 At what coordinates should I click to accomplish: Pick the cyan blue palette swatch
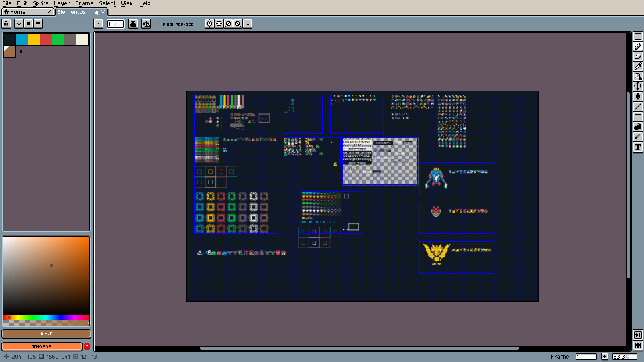(22, 39)
